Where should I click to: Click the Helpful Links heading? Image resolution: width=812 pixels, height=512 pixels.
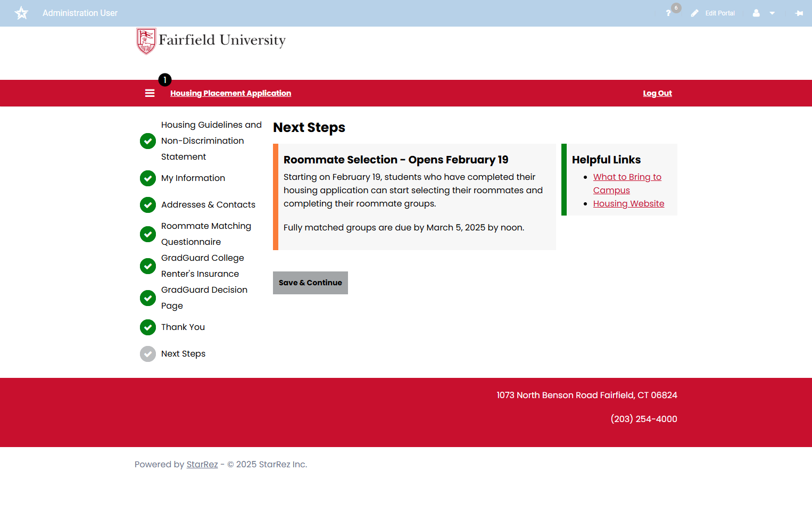pos(606,160)
